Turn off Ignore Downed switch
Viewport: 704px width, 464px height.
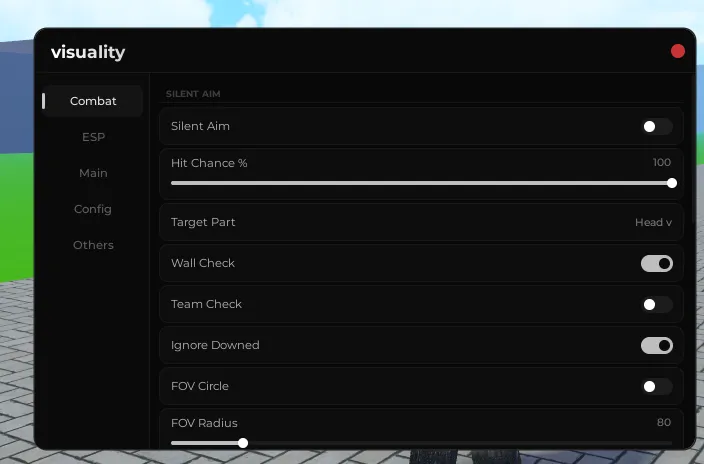tap(656, 345)
